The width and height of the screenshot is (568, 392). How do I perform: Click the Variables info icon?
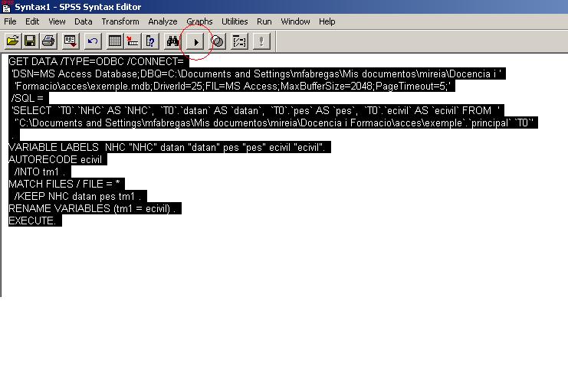coord(151,41)
